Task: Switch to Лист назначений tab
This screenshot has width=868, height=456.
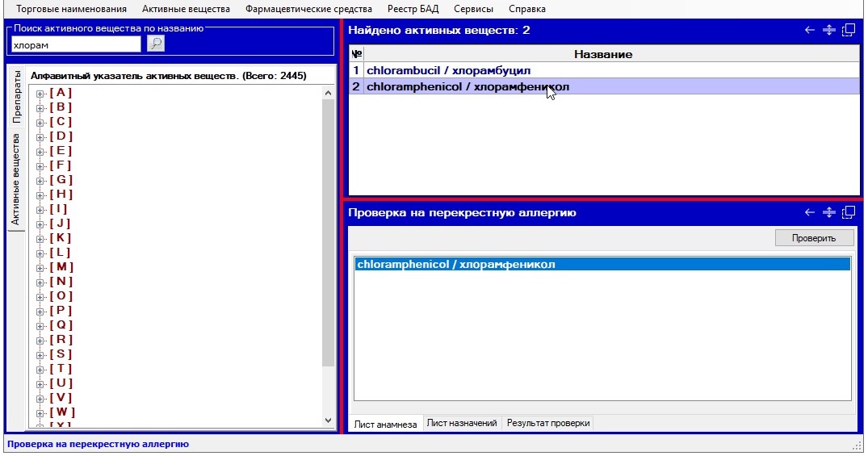Action: point(461,423)
